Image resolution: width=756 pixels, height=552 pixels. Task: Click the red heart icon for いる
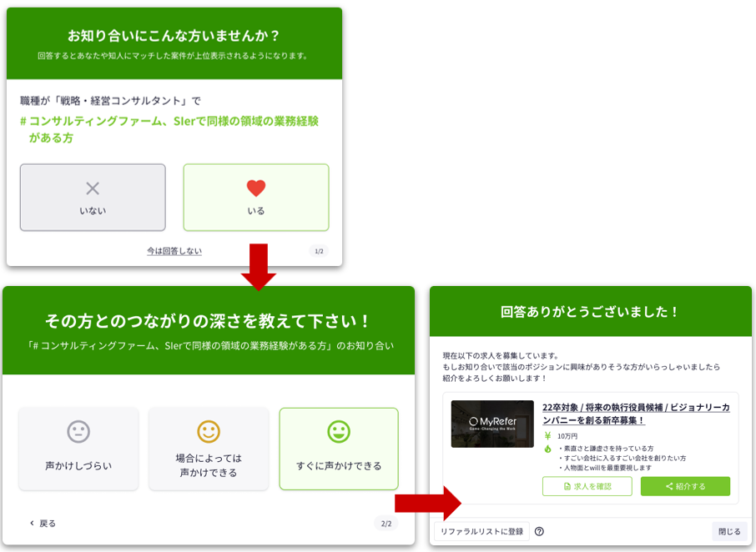tap(256, 188)
